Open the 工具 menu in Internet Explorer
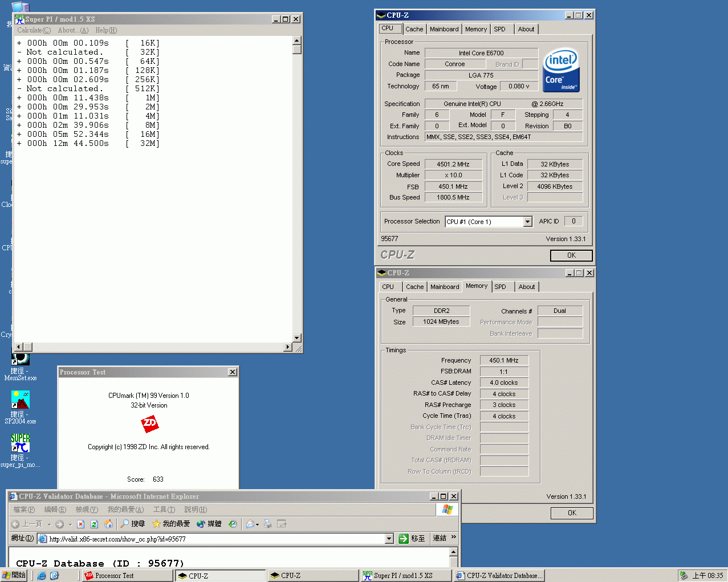728x582 pixels. click(x=164, y=510)
